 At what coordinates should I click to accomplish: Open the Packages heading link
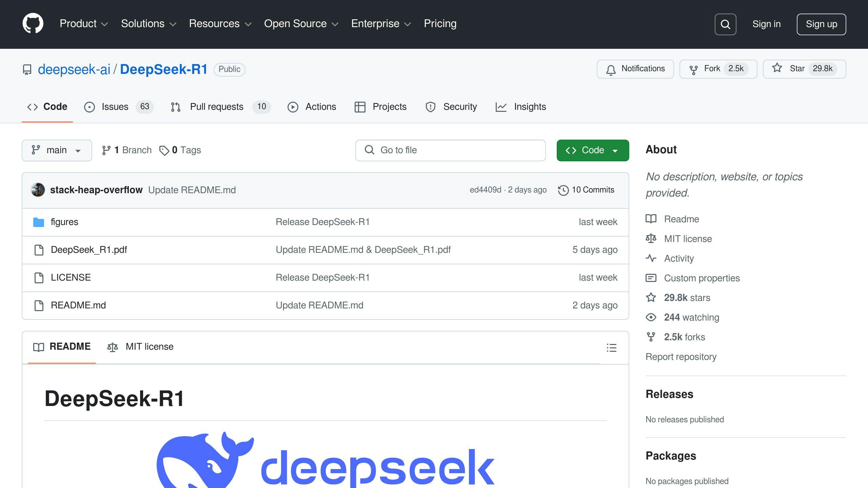pos(671,456)
